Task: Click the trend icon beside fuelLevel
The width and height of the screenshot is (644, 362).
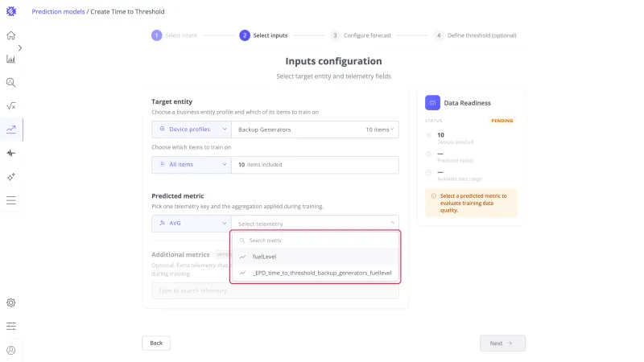Action: (243, 257)
